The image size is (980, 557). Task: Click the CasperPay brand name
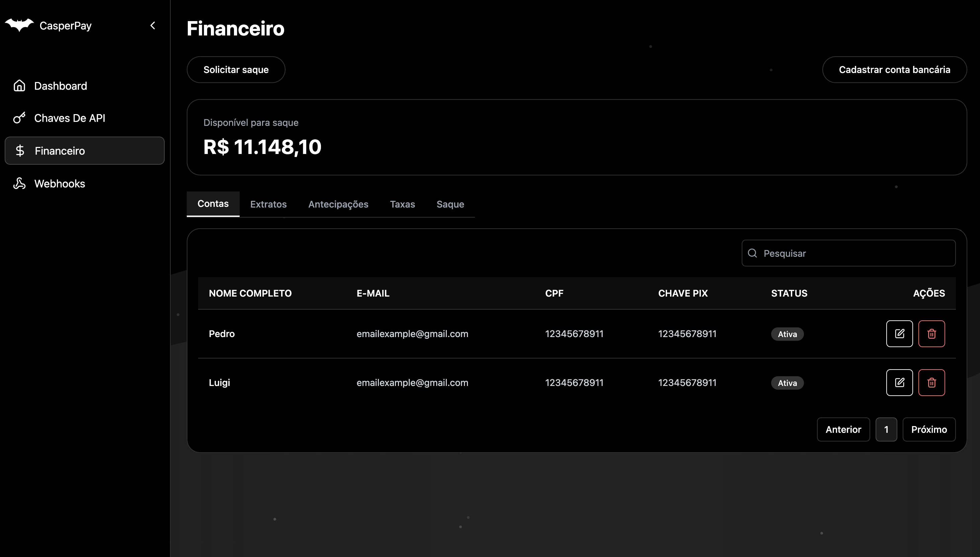coord(65,26)
